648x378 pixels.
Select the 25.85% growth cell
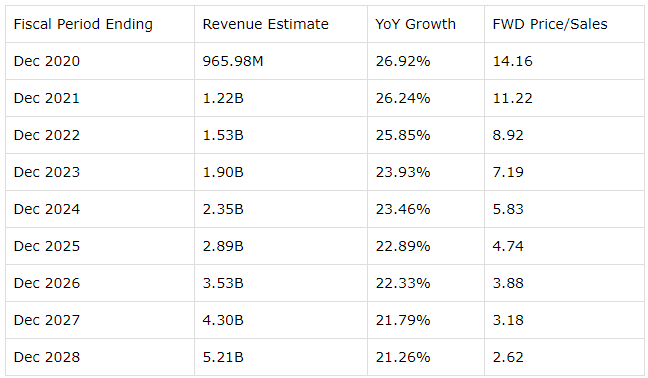[x=403, y=135]
